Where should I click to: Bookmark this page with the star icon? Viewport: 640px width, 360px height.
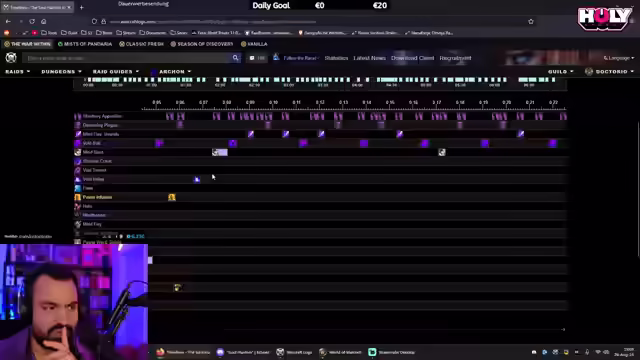coord(531,22)
